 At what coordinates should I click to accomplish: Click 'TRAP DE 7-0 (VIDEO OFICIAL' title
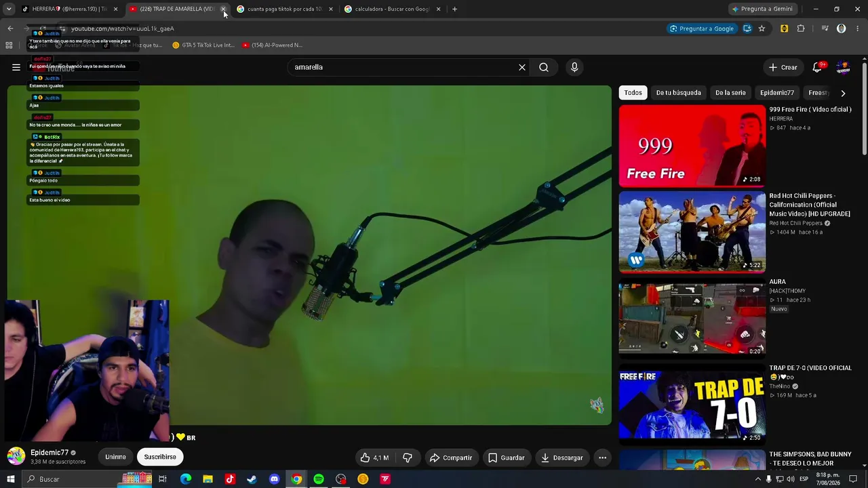coord(810,373)
